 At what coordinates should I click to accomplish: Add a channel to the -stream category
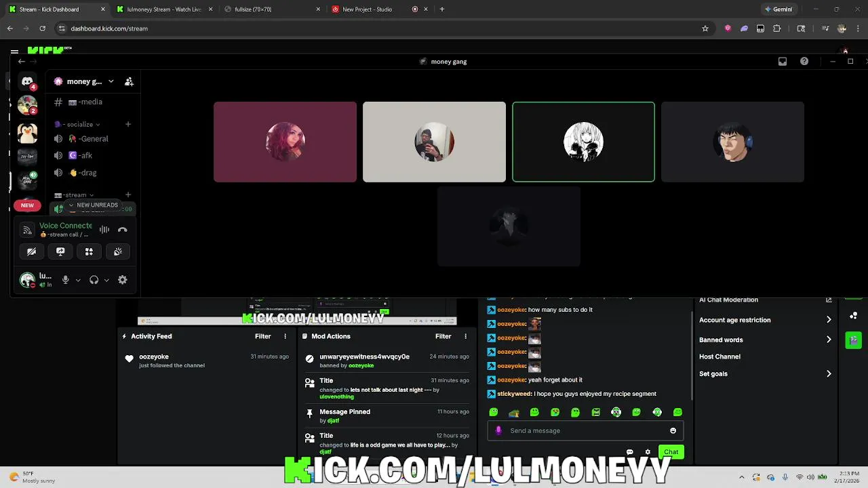pos(128,195)
